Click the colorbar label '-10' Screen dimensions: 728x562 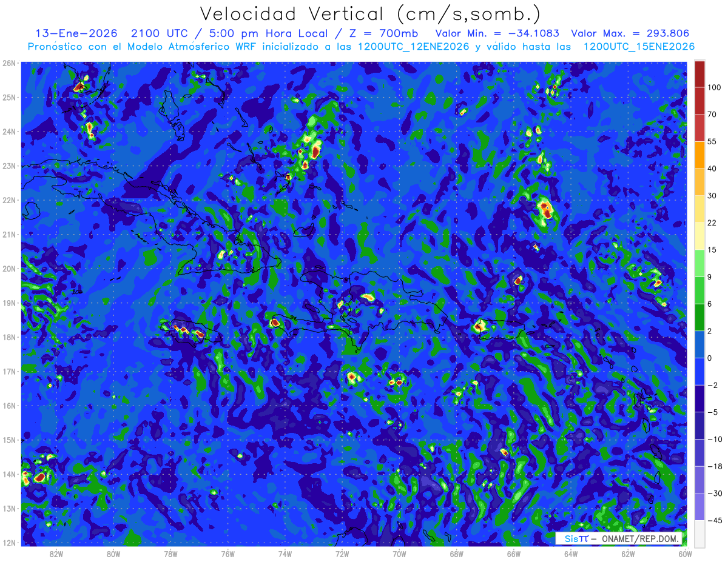714,438
